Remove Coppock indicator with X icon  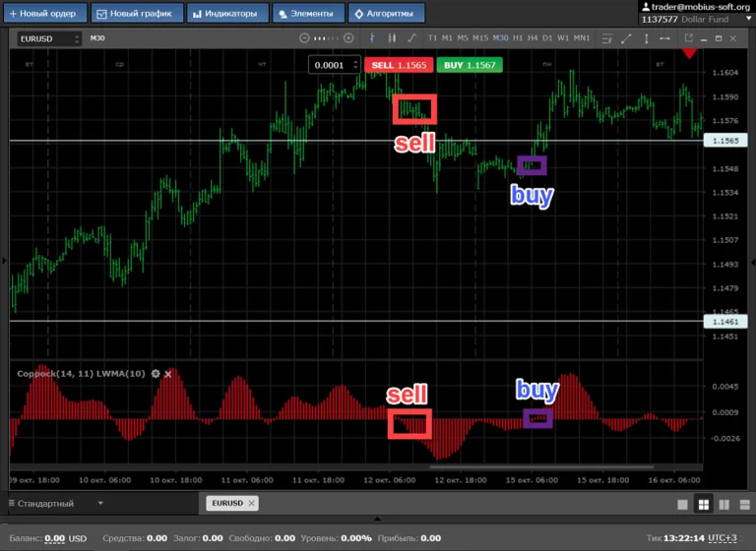167,374
